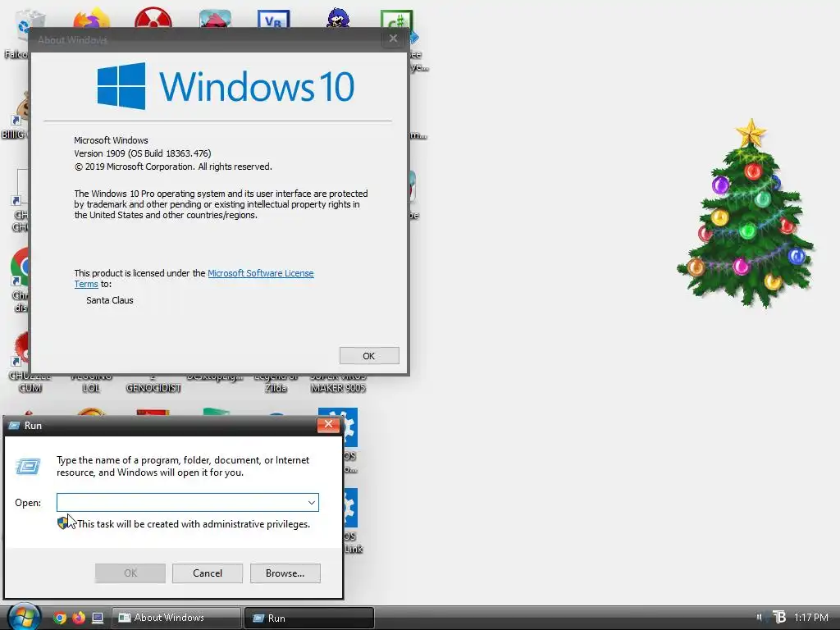Select the red radiation symbol desktop icon
840x630 pixels.
pos(153,19)
